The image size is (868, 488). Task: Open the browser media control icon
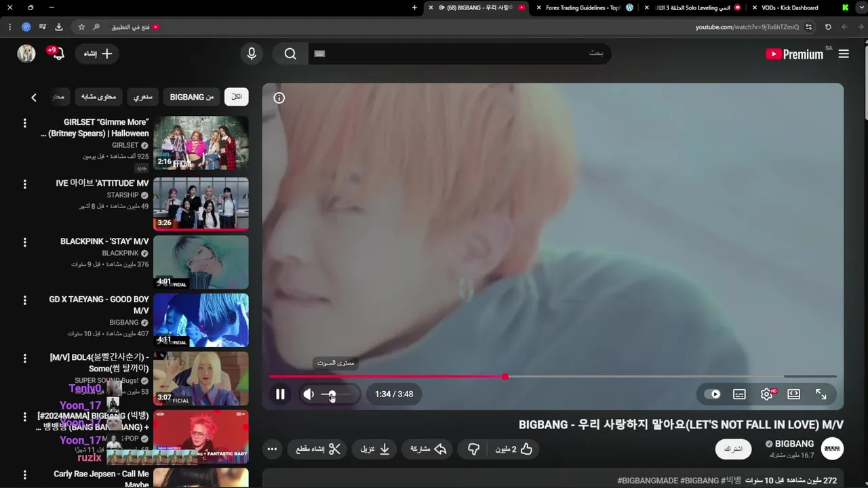(43, 27)
